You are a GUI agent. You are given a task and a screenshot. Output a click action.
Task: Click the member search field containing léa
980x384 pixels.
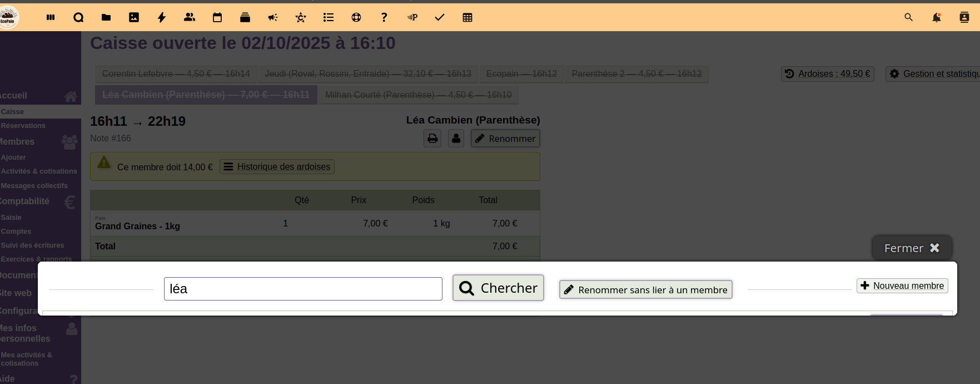click(303, 289)
